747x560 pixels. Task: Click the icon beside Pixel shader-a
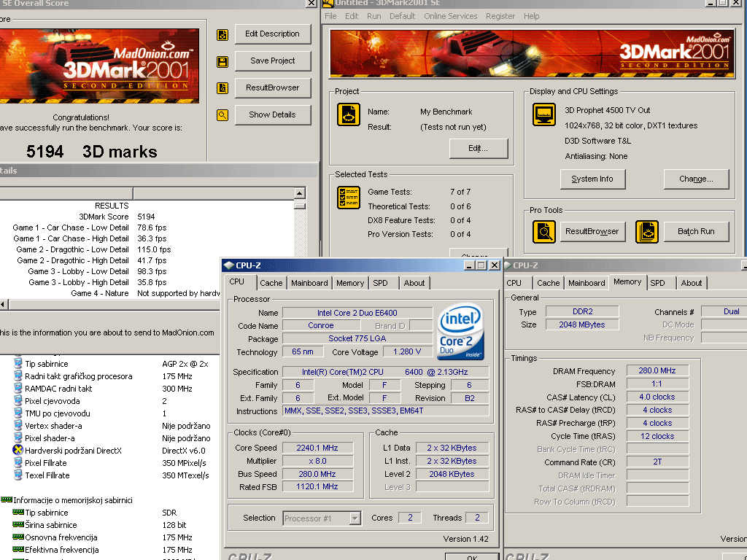[x=18, y=437]
